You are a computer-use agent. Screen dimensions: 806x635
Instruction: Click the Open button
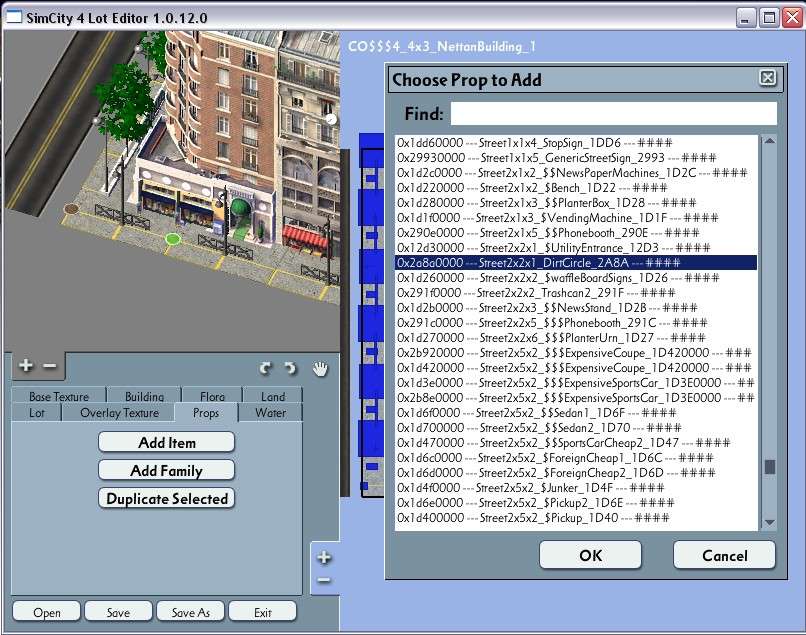[x=47, y=612]
